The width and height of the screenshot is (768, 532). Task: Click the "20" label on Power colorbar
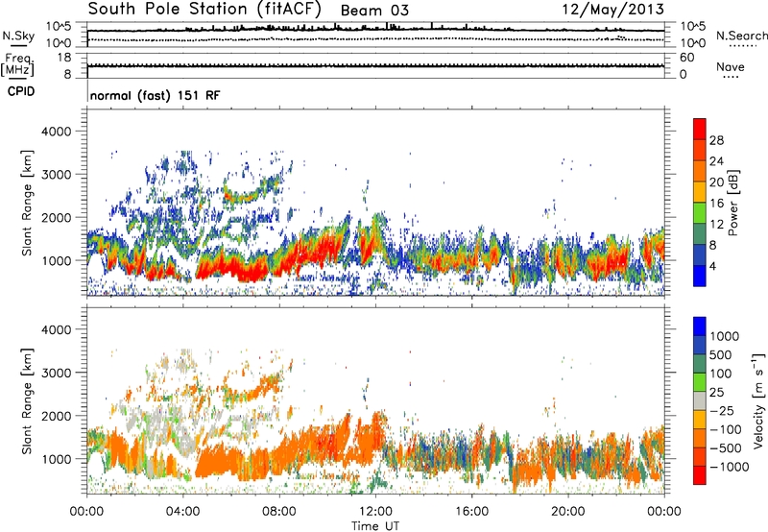pos(716,182)
